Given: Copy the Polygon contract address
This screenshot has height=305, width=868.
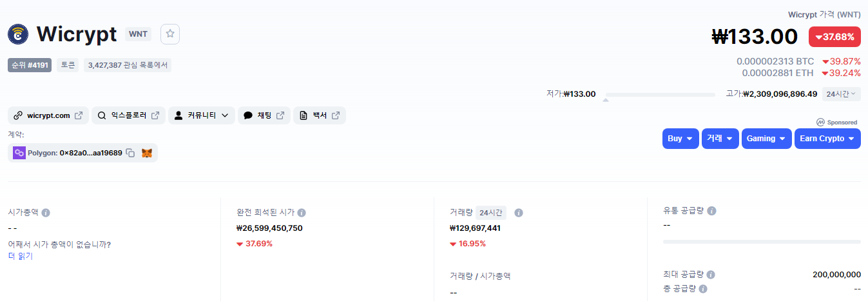Looking at the screenshot, I should (x=130, y=153).
